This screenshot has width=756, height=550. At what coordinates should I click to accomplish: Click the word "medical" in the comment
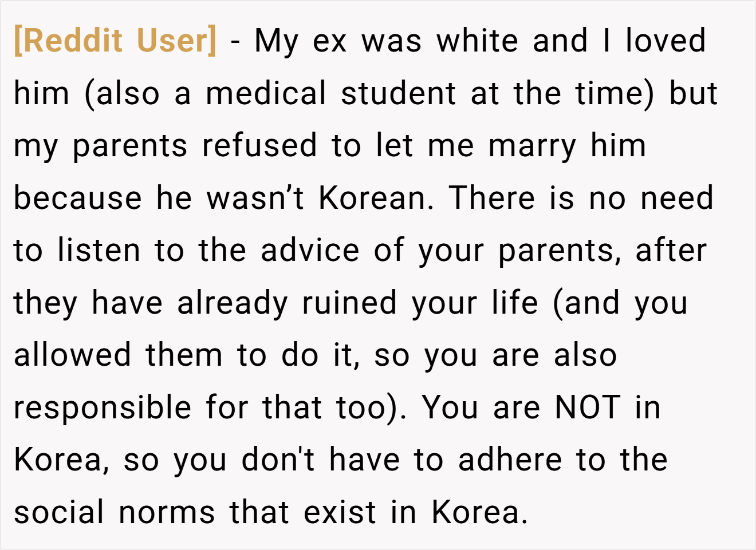tap(266, 93)
